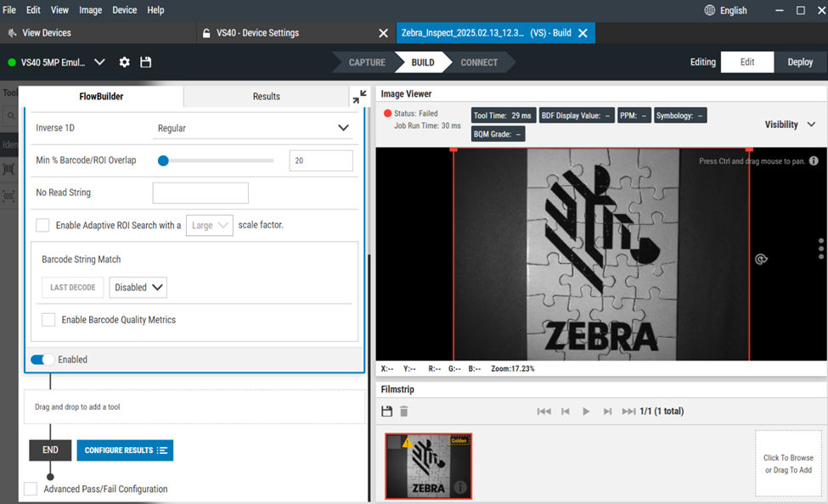Click the toolbox search icon
Image resolution: width=828 pixels, height=504 pixels.
(10, 115)
